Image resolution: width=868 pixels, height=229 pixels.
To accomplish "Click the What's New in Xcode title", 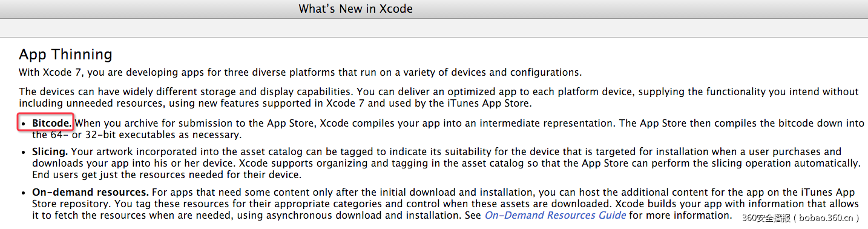I will 356,8.
